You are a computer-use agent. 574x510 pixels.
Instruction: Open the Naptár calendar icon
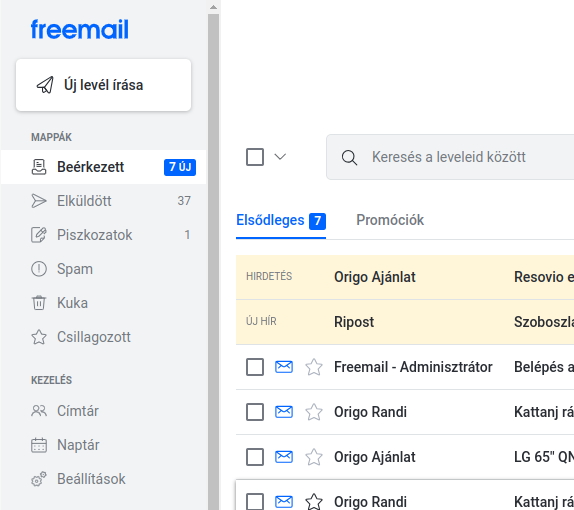(39, 445)
